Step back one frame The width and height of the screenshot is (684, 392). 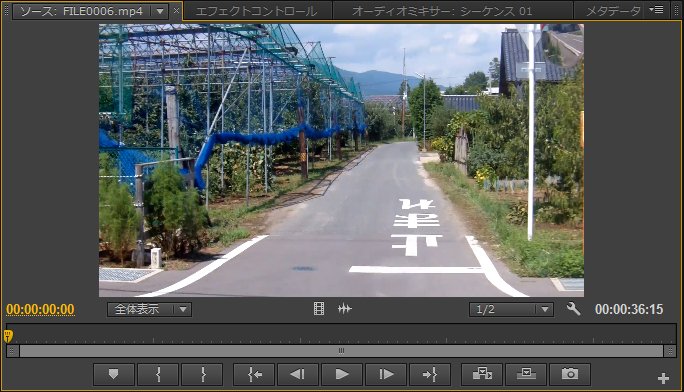pyautogui.click(x=298, y=374)
